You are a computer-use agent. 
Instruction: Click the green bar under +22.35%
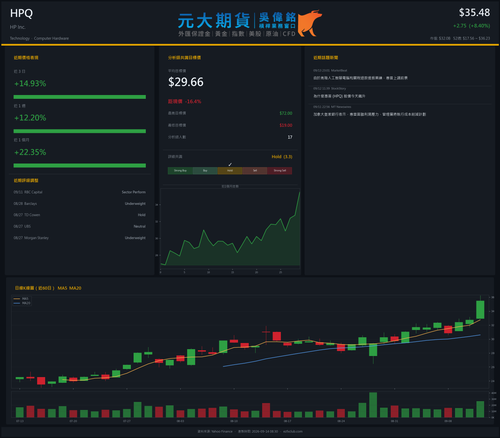coord(80,165)
